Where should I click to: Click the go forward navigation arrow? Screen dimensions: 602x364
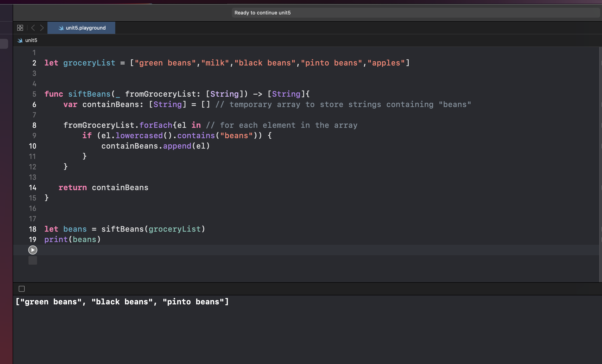[42, 28]
